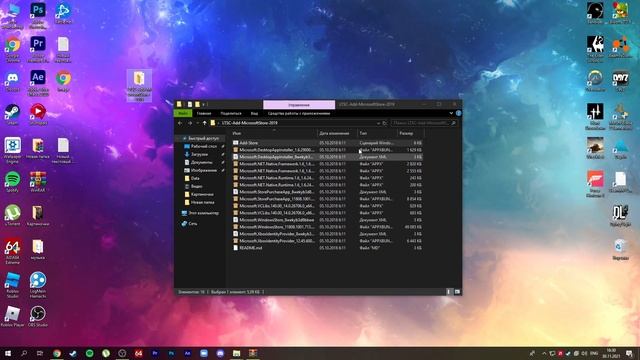Open Roblox Studio desktop shortcut

[13, 285]
